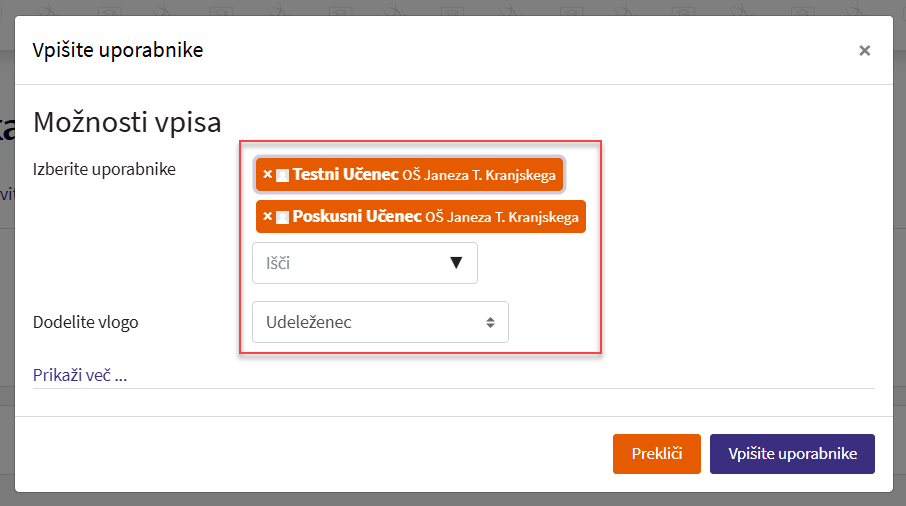Click the Dodelite vlogo label

(86, 322)
